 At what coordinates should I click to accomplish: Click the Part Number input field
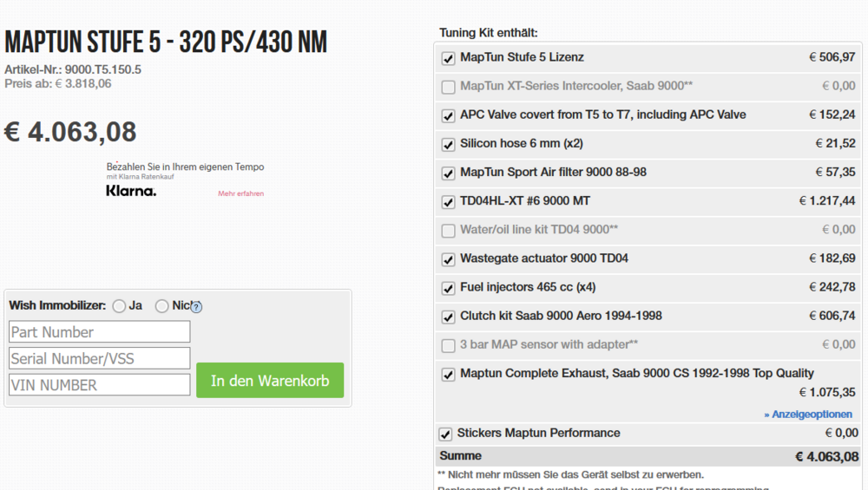pos(100,332)
